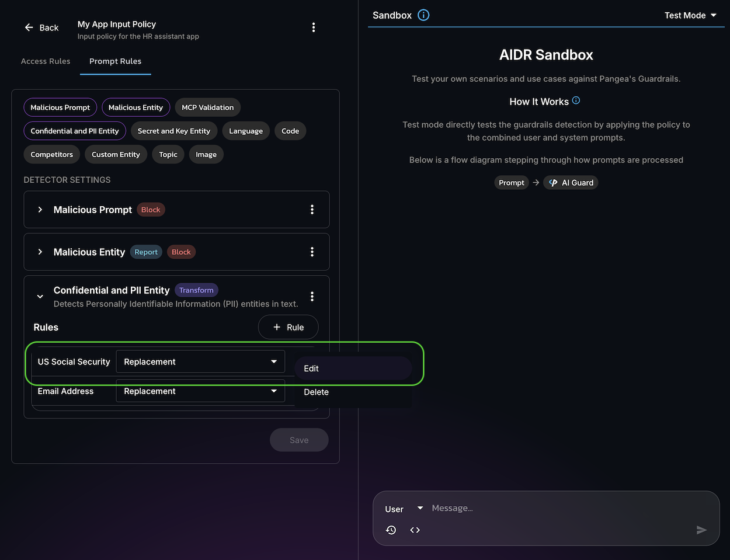The height and width of the screenshot is (560, 730).
Task: Switch to the Access Rules tab
Action: coord(46,61)
